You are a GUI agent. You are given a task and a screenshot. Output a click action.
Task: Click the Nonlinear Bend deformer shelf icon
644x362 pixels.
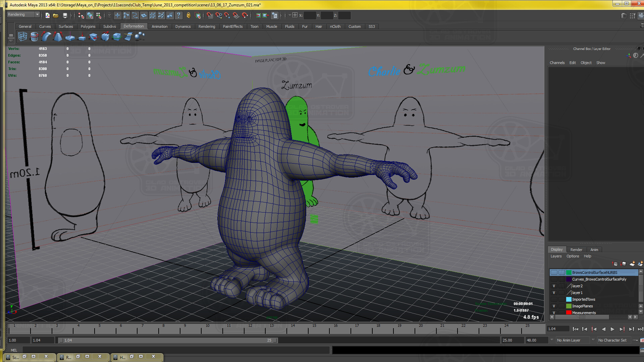click(46, 37)
